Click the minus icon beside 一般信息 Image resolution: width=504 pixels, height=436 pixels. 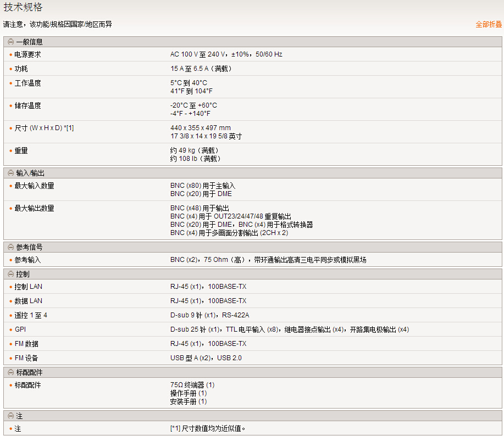(x=10, y=42)
